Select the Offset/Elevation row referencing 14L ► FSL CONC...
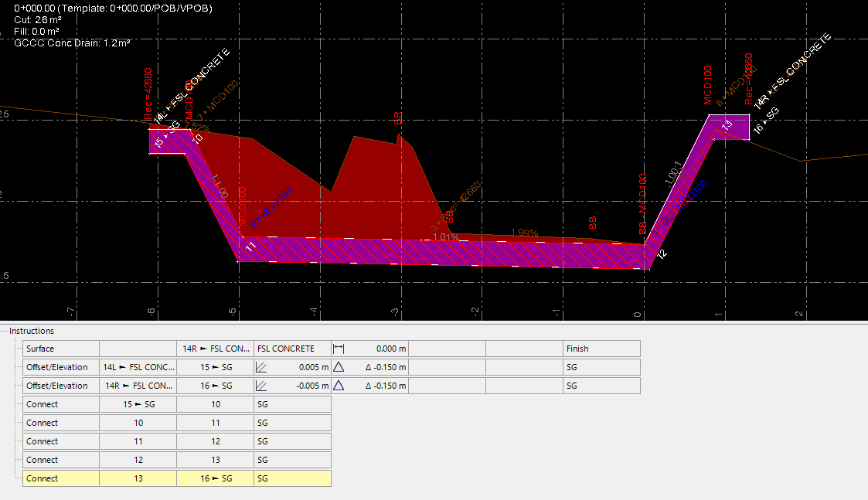Viewport: 868px width, 500px height. (x=61, y=367)
